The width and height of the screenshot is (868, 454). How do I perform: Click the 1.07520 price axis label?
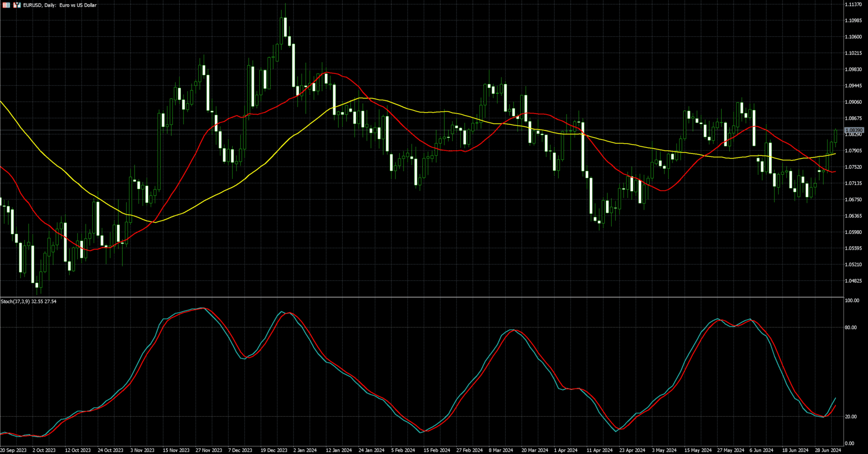(853, 167)
